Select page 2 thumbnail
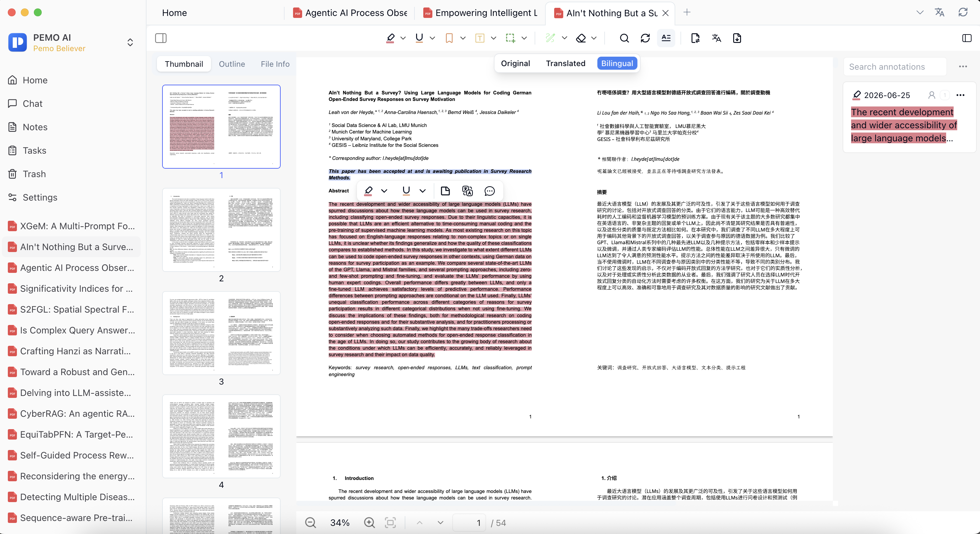This screenshot has height=534, width=980. (x=221, y=230)
